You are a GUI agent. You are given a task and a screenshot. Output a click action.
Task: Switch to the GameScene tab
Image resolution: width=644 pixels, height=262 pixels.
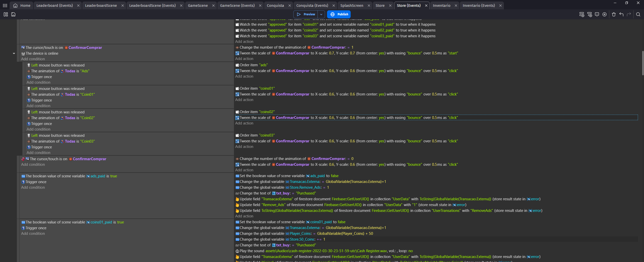click(198, 5)
